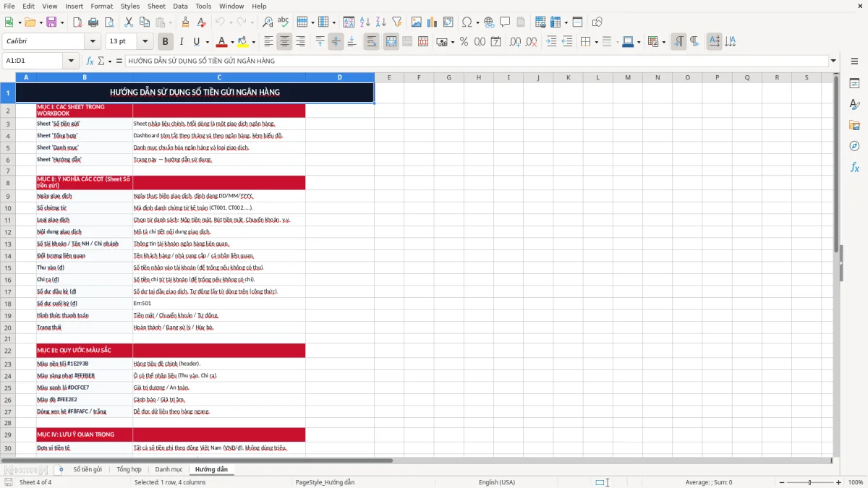Click the Clone Formatting paintbrush icon
Image resolution: width=868 pixels, height=488 pixels.
[x=186, y=22]
